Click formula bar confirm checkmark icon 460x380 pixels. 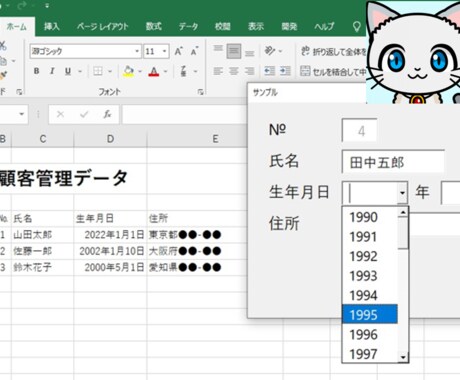(x=84, y=115)
